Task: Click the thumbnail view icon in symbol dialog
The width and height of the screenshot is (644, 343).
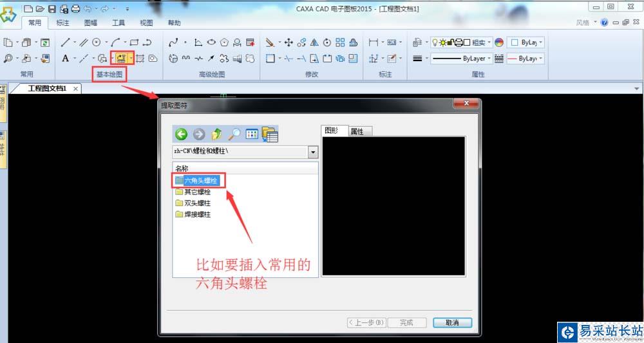Action: tap(252, 134)
